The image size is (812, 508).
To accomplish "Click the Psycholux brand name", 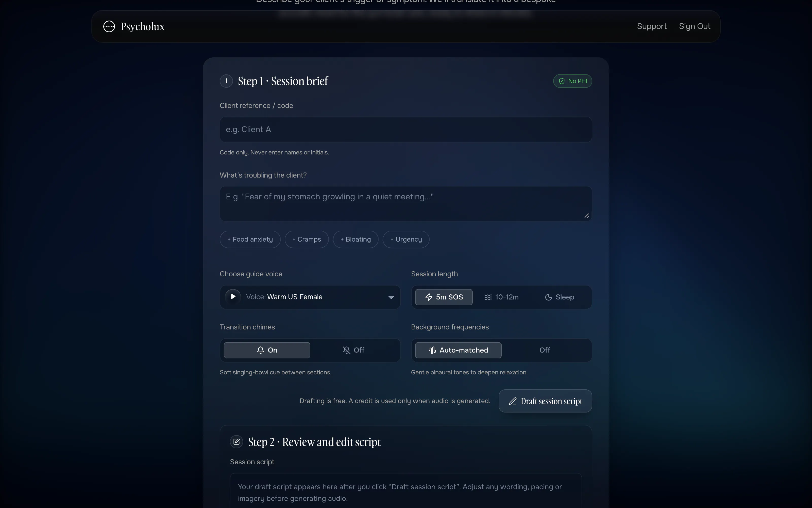I will tap(143, 26).
